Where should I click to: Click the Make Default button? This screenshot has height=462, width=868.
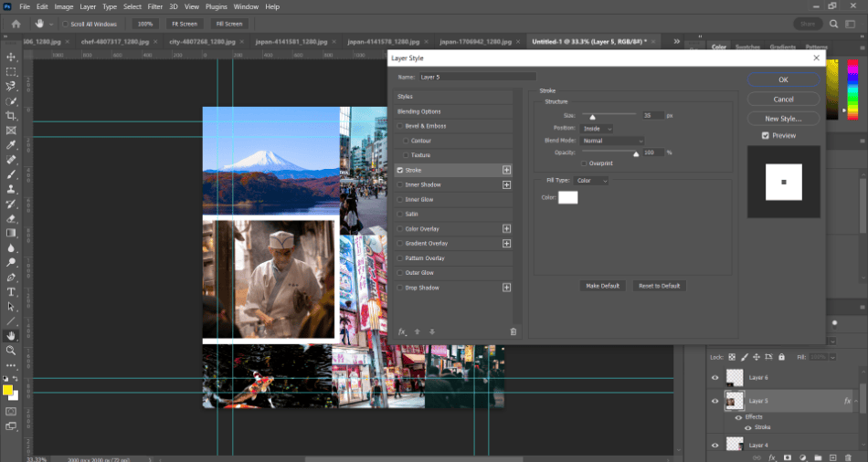coord(603,286)
